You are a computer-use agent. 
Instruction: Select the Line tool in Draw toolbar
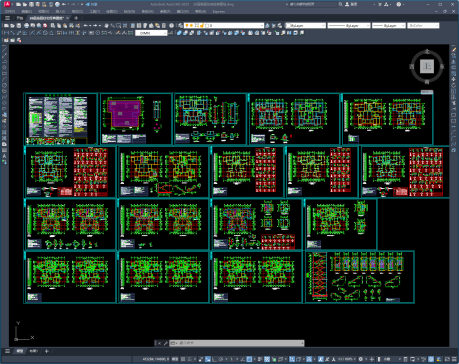pos(4,50)
